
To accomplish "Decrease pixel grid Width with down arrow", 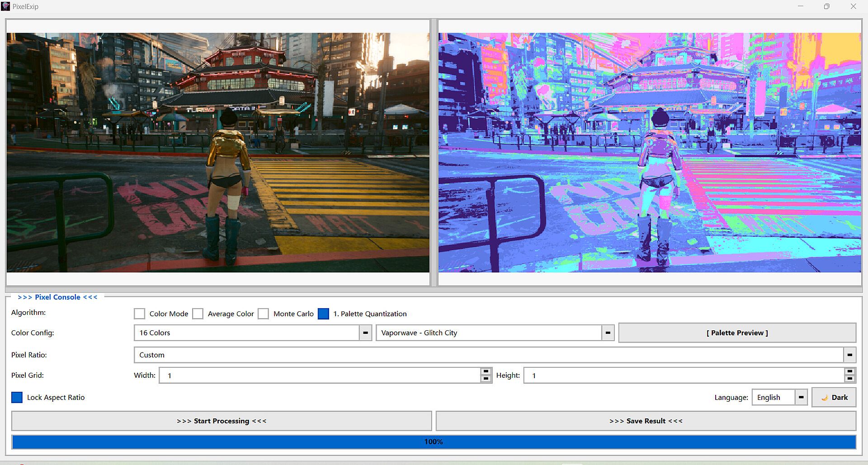I will [x=486, y=379].
